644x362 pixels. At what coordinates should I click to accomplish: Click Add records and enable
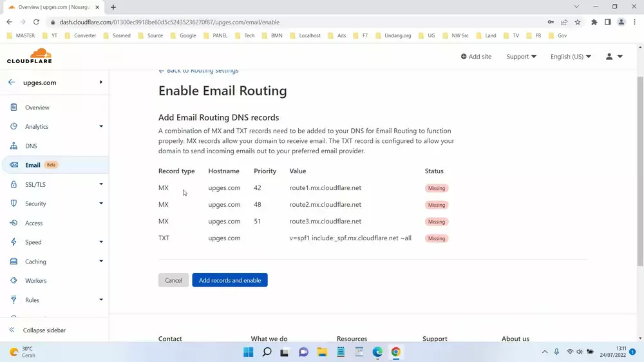(230, 280)
